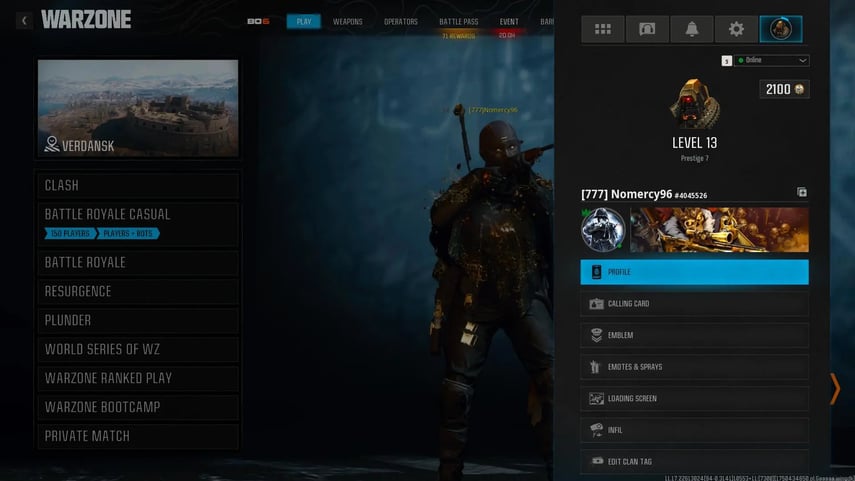
Task: Open the headset social icon
Action: [647, 29]
